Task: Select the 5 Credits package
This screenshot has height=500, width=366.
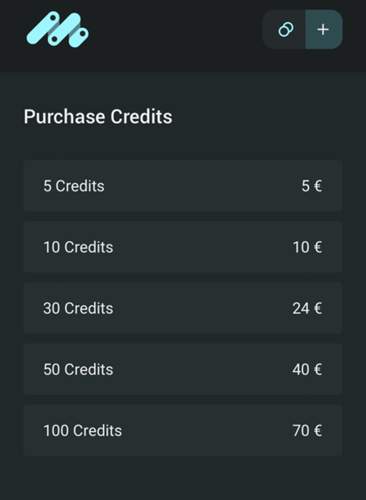Action: [x=183, y=186]
